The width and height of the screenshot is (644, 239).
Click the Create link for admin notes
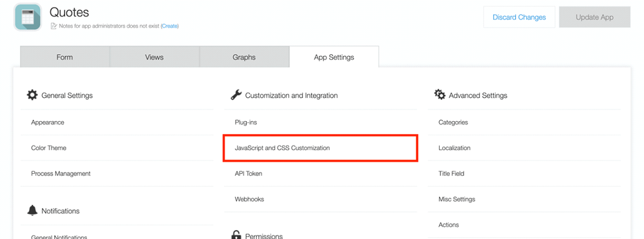(x=169, y=26)
